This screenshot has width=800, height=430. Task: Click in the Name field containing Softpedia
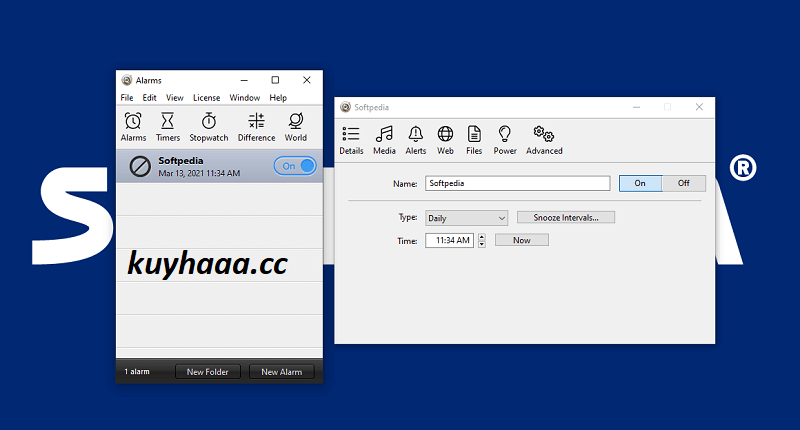517,183
